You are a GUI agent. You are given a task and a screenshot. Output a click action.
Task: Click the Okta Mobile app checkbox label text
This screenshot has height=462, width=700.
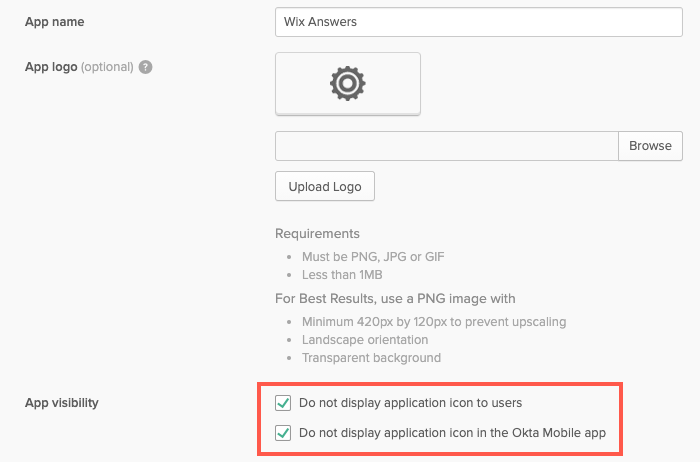point(452,433)
